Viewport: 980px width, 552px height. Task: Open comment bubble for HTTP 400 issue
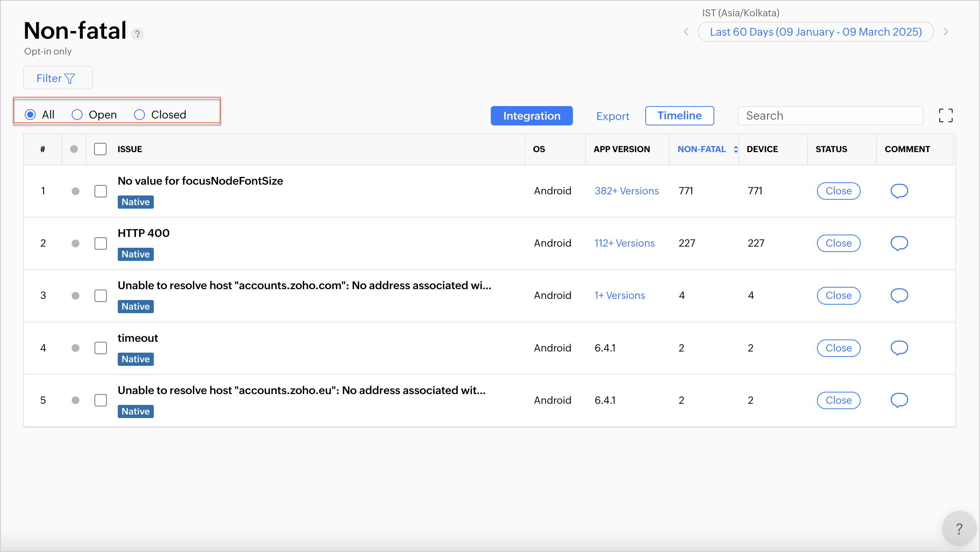[x=899, y=243]
